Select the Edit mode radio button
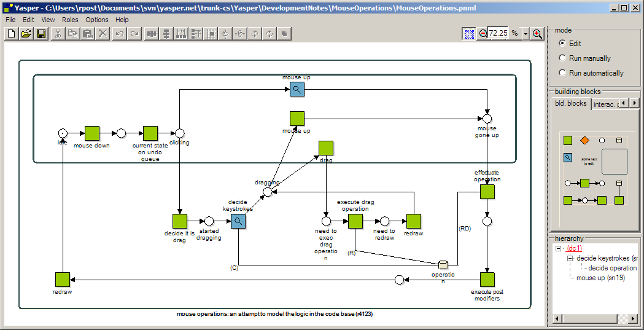644x330 pixels. coord(563,43)
